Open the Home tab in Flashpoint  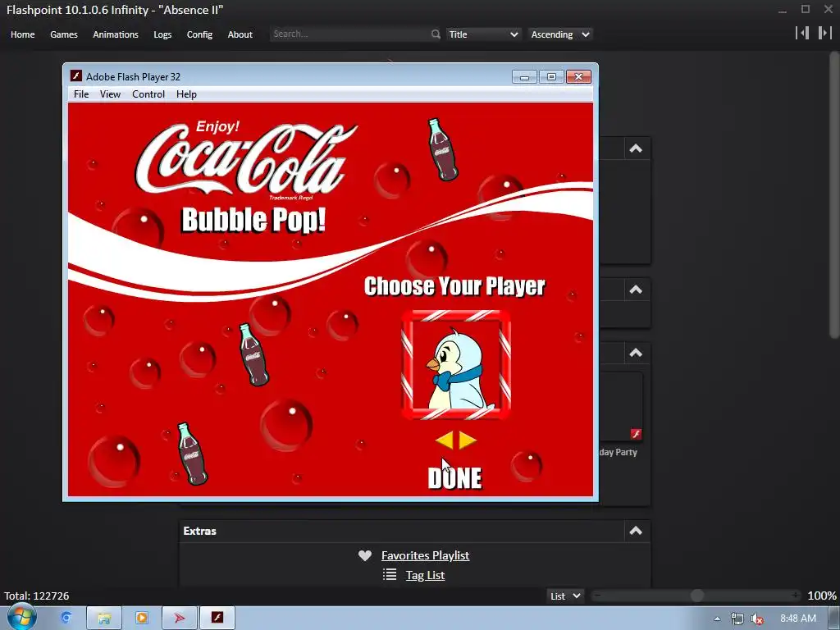[22, 34]
